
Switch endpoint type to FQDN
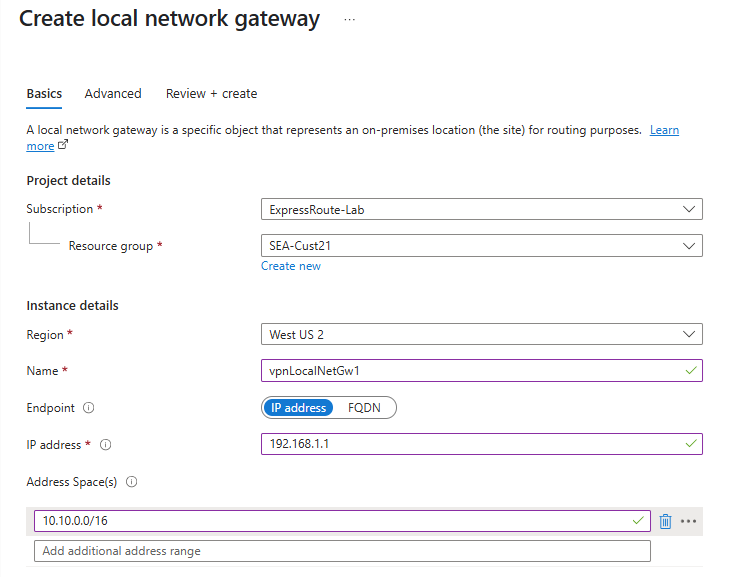(x=364, y=408)
